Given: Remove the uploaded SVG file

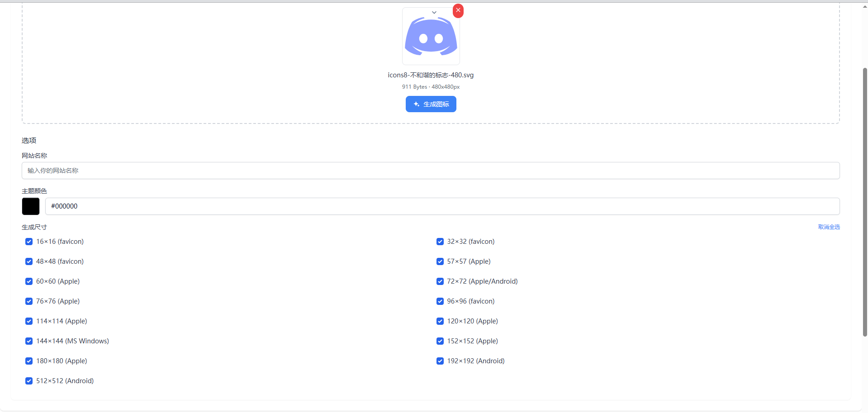Looking at the screenshot, I should tap(458, 10).
